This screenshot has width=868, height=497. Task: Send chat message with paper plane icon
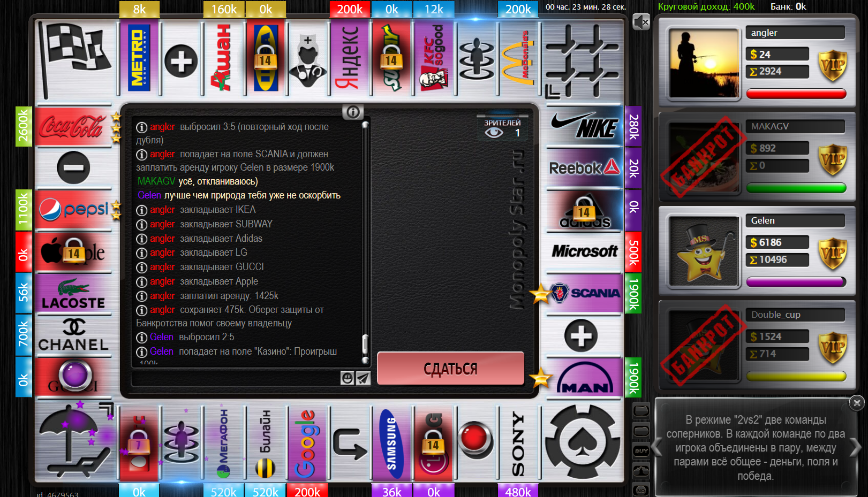tap(363, 378)
